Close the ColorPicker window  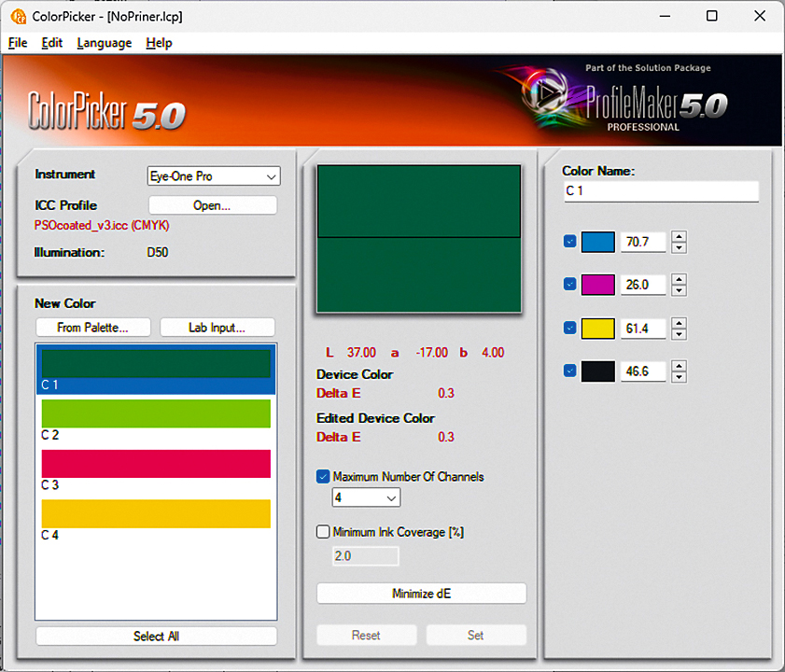(x=760, y=16)
